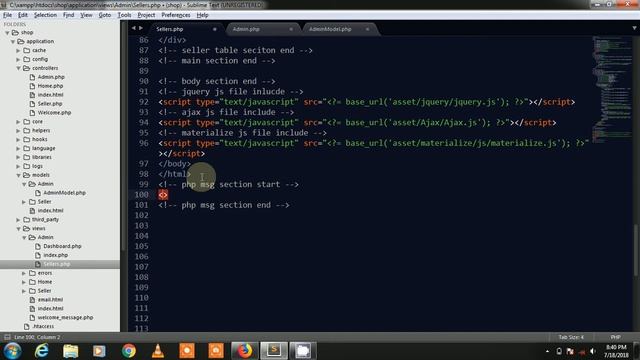Image resolution: width=640 pixels, height=360 pixels.
Task: Collapse the controllers folder
Action: pos(18,68)
